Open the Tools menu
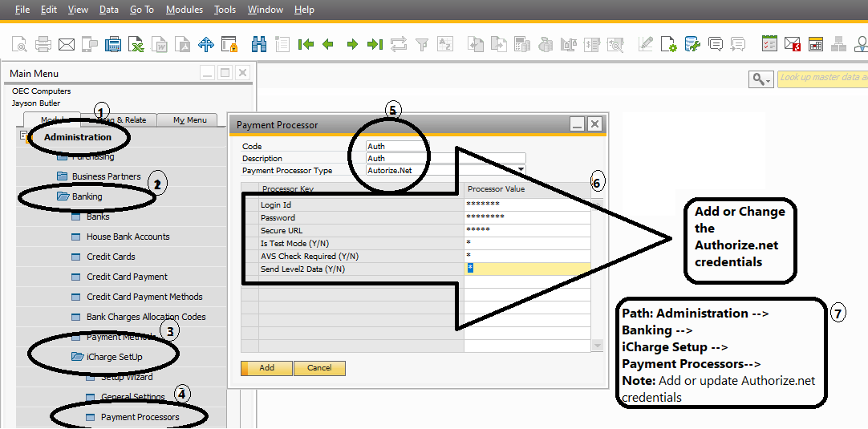The width and height of the screenshot is (868, 429). tap(225, 10)
